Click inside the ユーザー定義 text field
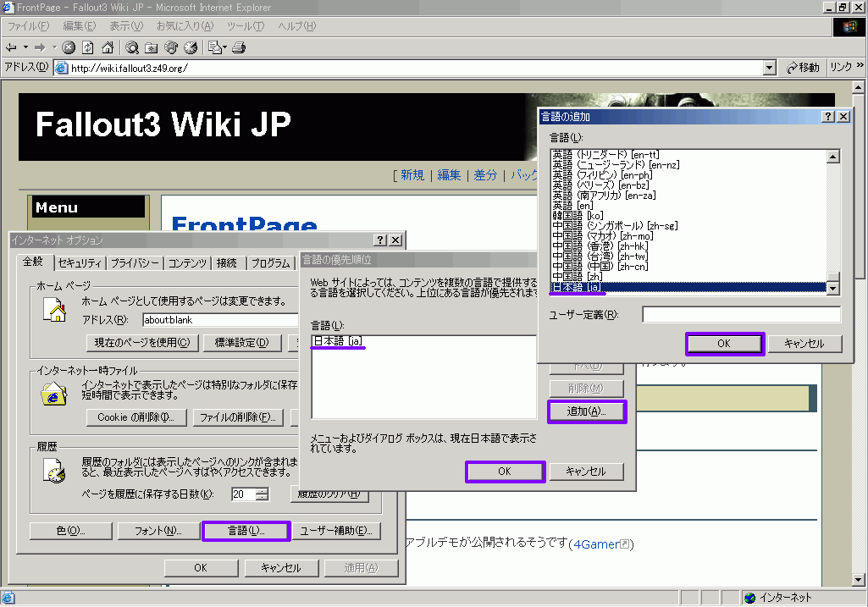This screenshot has height=607, width=868. 741,315
